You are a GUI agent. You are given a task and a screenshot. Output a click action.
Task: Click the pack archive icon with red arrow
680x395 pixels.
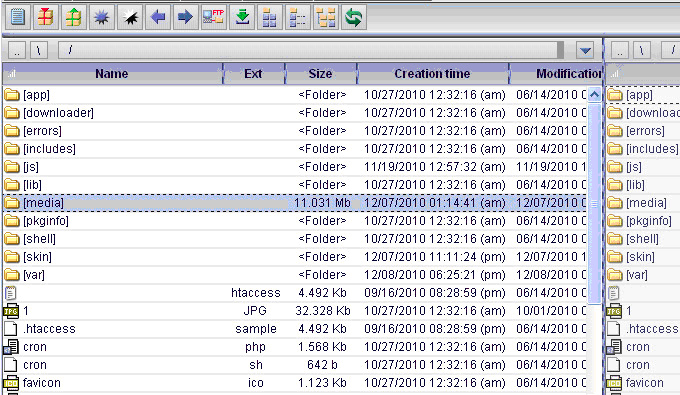[45, 17]
